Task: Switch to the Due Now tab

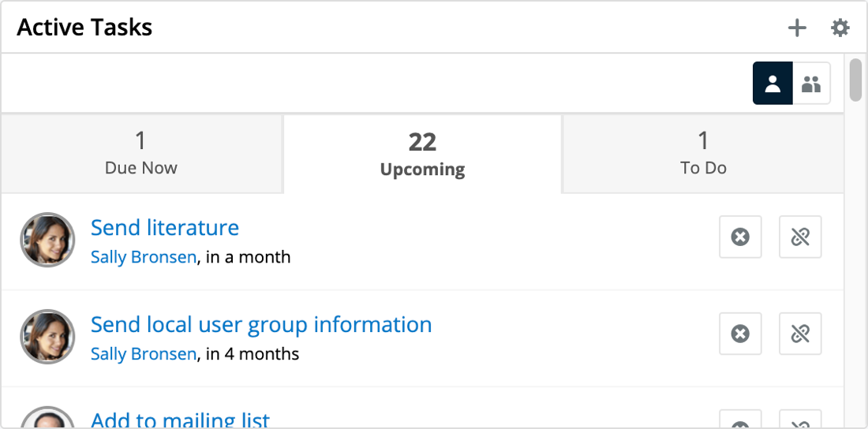Action: (x=141, y=154)
